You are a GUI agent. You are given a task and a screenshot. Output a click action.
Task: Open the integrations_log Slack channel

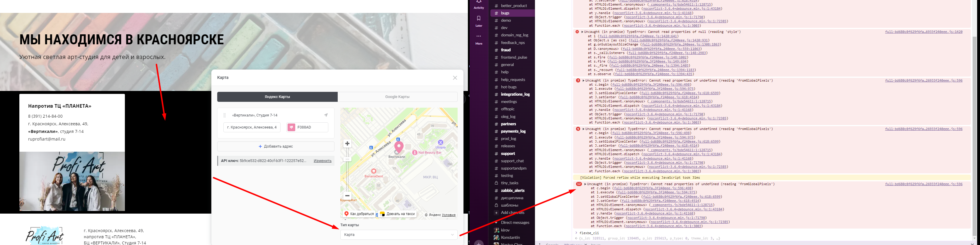point(515,94)
